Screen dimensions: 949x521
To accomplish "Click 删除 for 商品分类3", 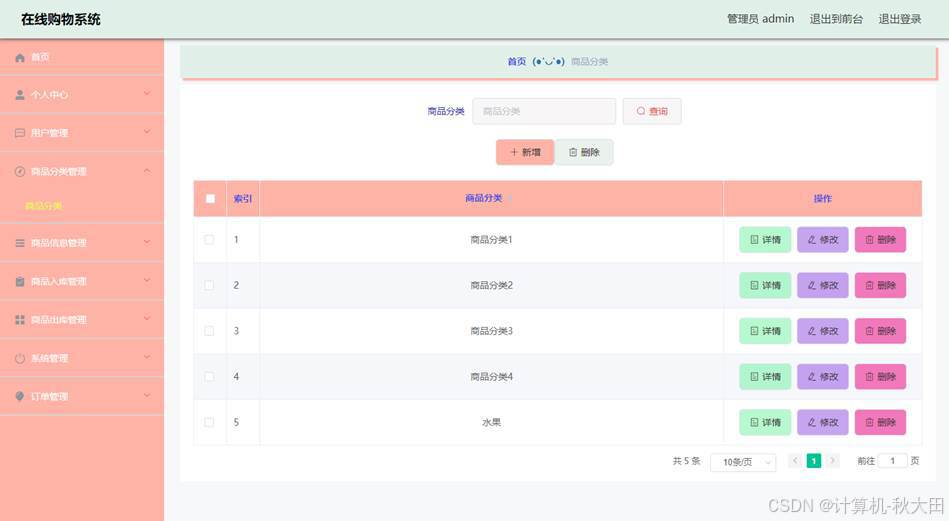I will pyautogui.click(x=880, y=331).
